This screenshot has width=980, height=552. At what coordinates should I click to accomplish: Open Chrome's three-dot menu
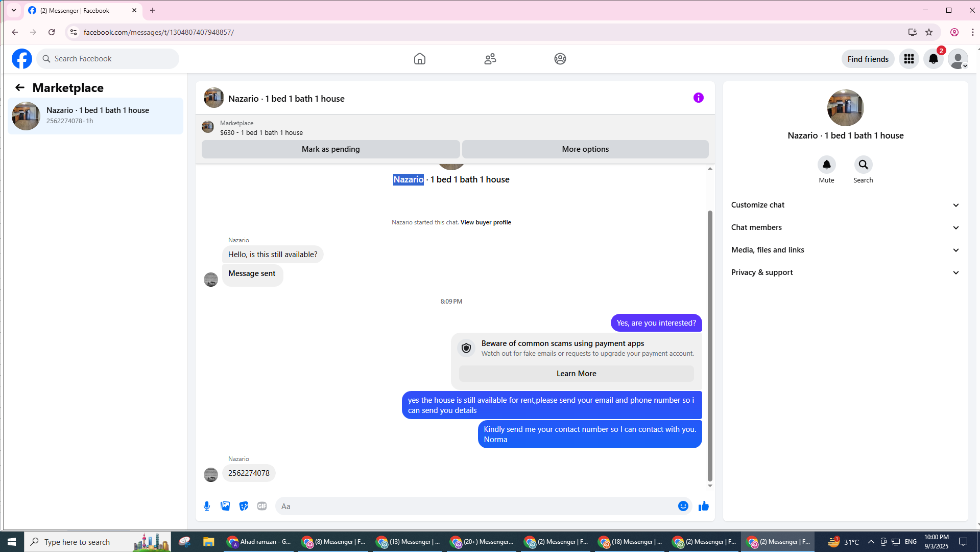click(973, 32)
